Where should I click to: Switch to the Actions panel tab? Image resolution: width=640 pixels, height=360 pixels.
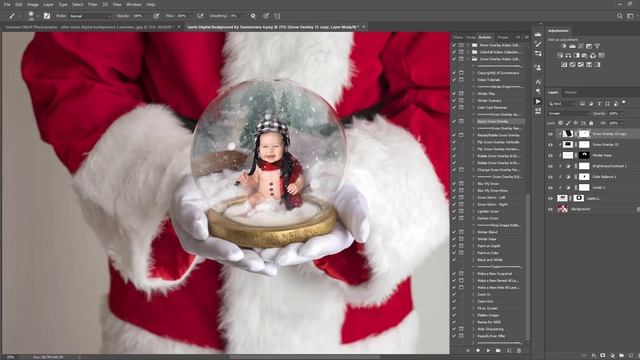[485, 37]
